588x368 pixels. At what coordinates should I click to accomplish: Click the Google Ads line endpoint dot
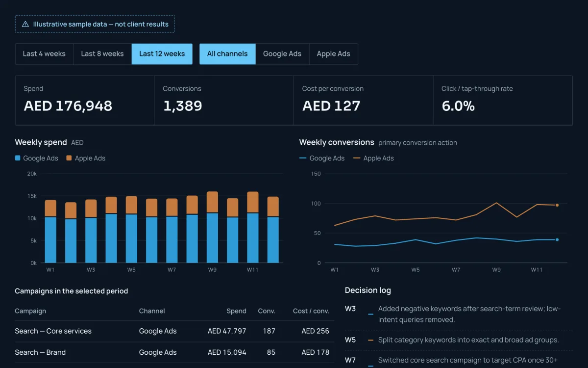[x=557, y=239]
